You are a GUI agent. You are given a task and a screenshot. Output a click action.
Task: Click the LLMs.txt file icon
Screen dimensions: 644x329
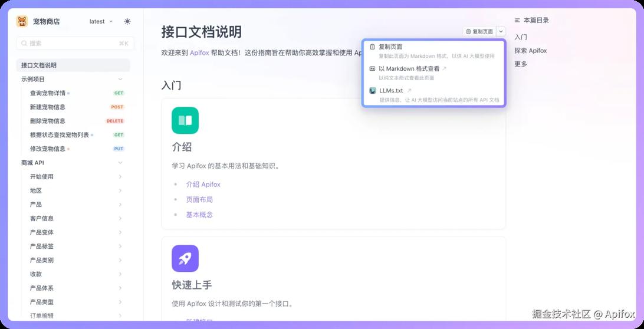[x=373, y=90]
